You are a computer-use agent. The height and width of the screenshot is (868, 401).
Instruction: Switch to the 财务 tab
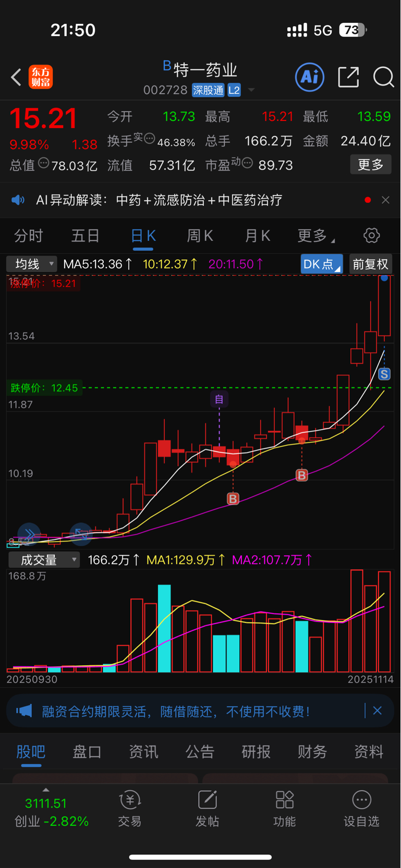(312, 752)
